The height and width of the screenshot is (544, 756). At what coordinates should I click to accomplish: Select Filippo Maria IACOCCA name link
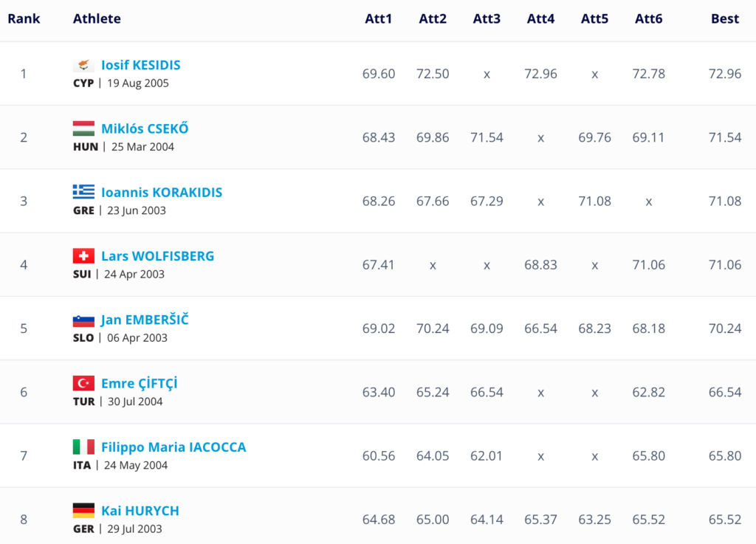(173, 447)
